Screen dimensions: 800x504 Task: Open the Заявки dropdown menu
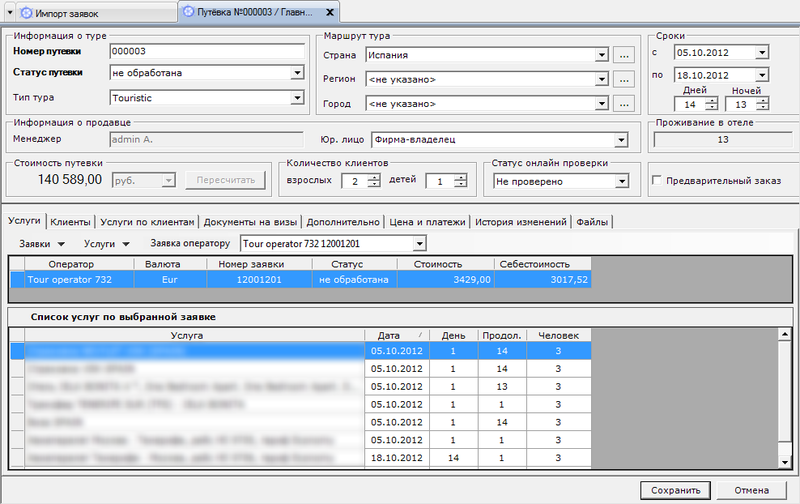(x=41, y=244)
